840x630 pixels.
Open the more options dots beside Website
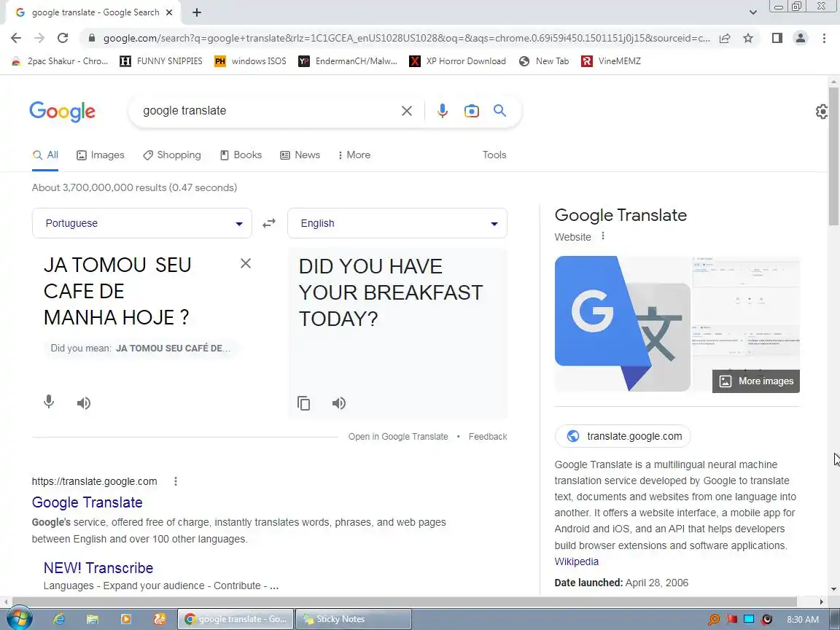(x=603, y=236)
